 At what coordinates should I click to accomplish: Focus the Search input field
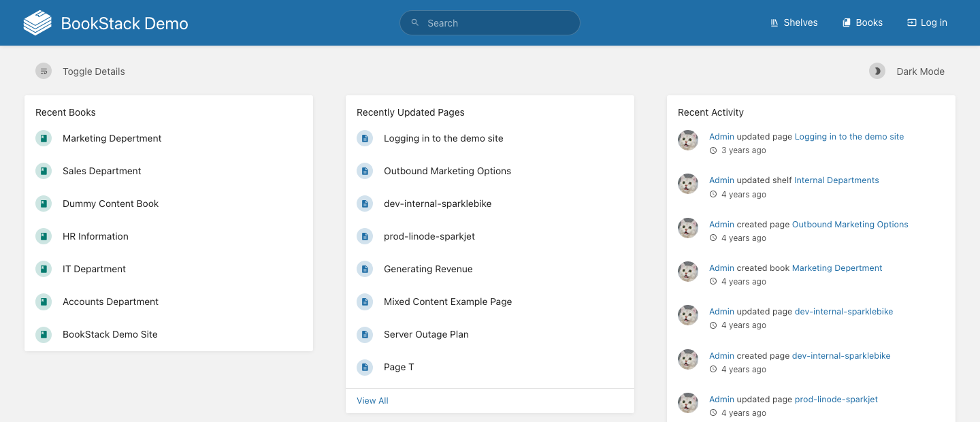coord(490,22)
